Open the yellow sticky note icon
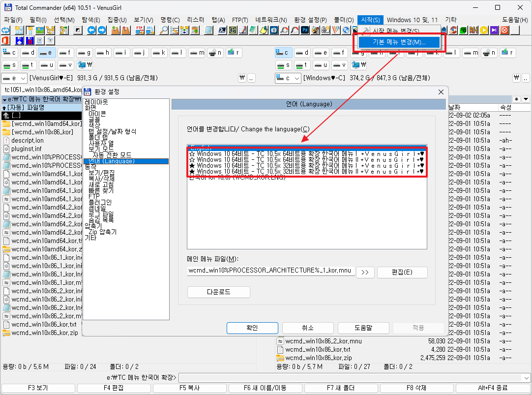 [264, 30]
